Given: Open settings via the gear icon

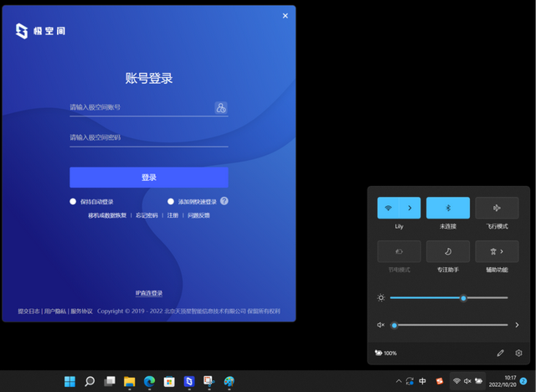Looking at the screenshot, I should (x=518, y=353).
